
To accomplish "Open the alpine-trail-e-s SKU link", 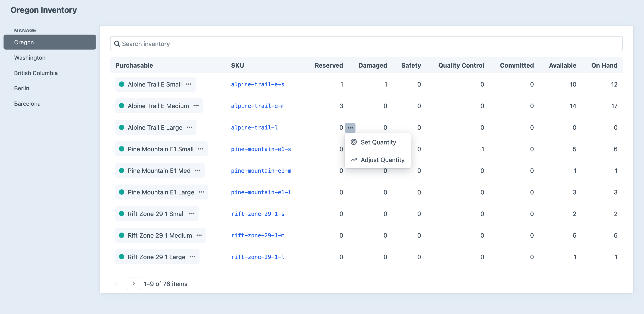I will coord(257,84).
